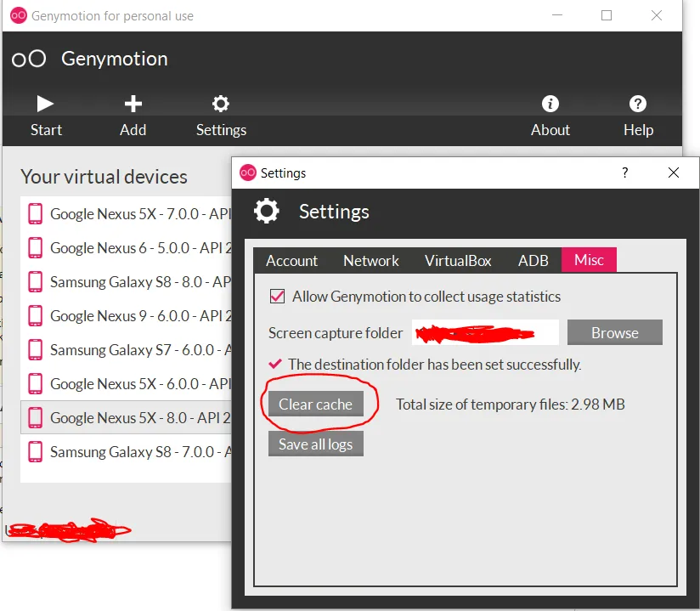Select Google Nexus 6 - 5.0.0 device row
Viewport: 700px width, 611px height.
(x=127, y=247)
